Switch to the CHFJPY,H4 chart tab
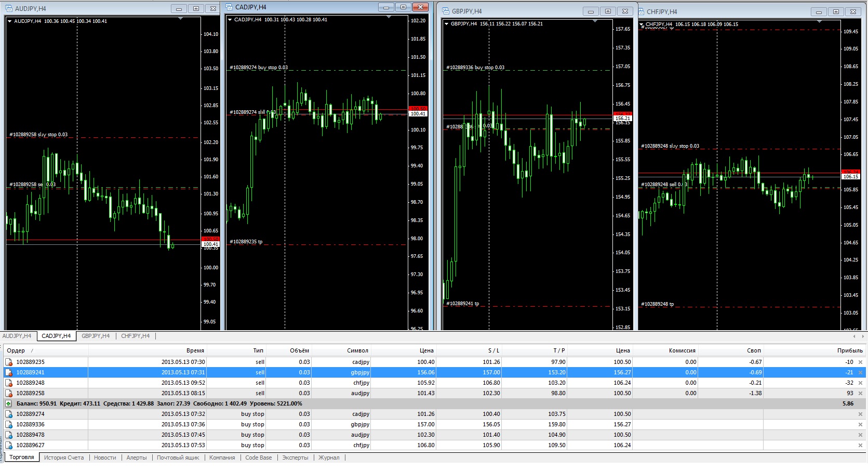The width and height of the screenshot is (868, 470). (x=135, y=336)
